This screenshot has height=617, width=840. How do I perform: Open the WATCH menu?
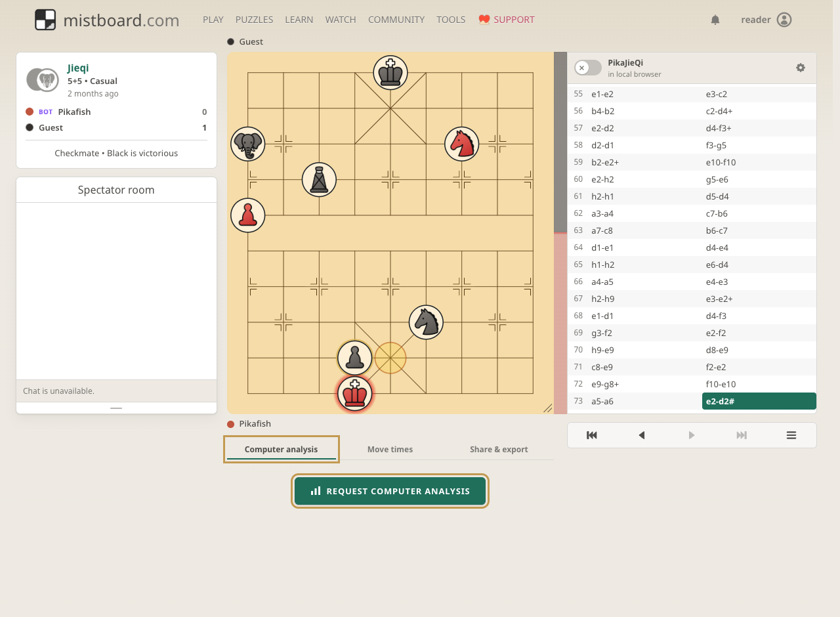[x=341, y=20]
